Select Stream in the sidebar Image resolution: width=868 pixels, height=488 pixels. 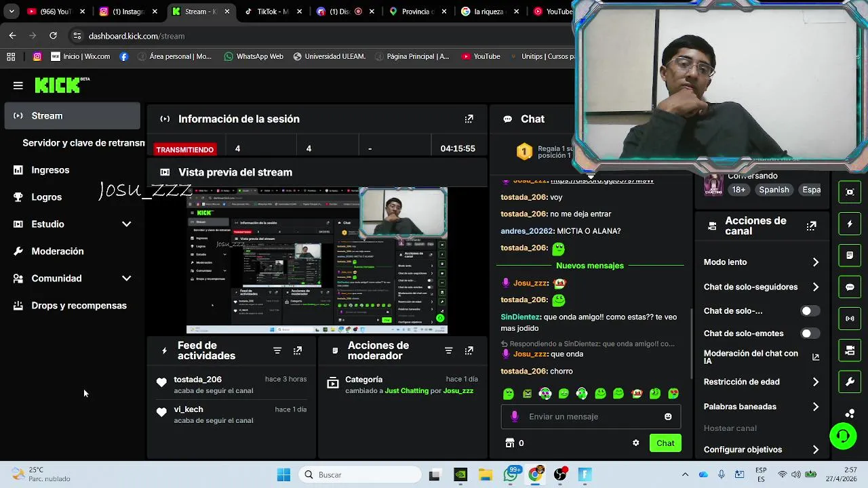tap(72, 116)
